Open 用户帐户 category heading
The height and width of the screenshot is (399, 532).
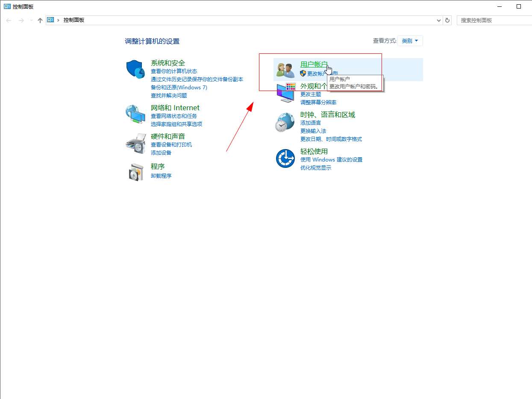(x=314, y=65)
